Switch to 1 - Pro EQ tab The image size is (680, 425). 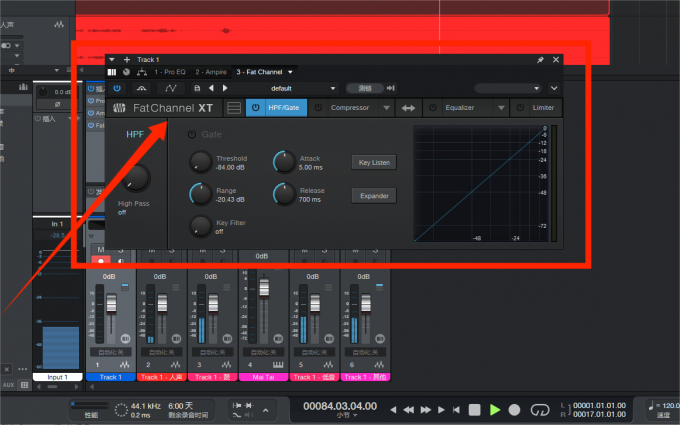tap(170, 72)
